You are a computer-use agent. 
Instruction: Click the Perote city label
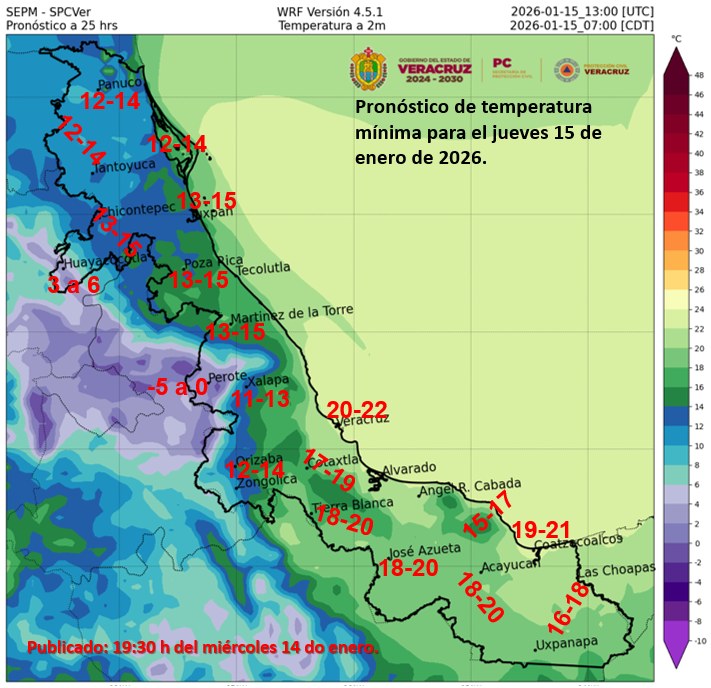tap(228, 376)
